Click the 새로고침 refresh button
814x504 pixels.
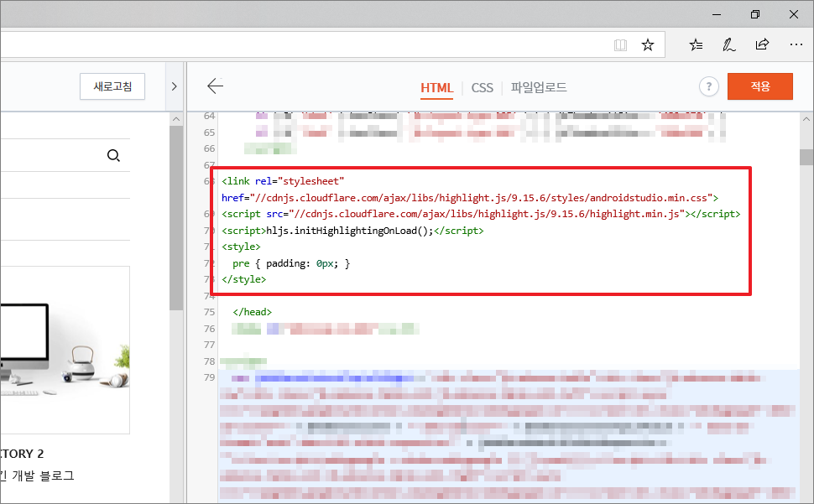112,86
